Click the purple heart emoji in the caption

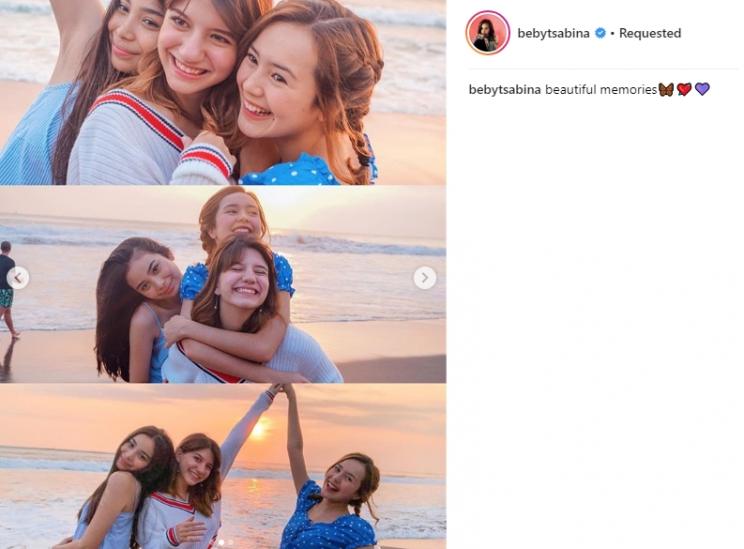click(702, 90)
